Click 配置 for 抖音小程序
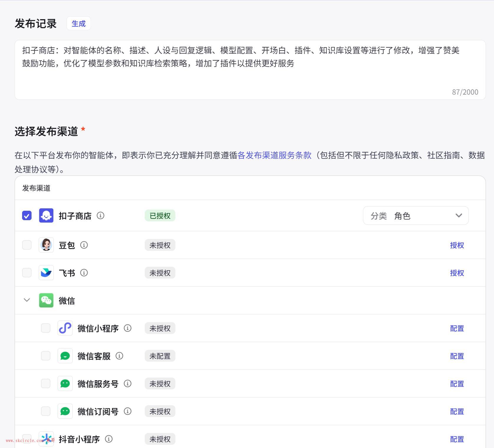 click(457, 439)
